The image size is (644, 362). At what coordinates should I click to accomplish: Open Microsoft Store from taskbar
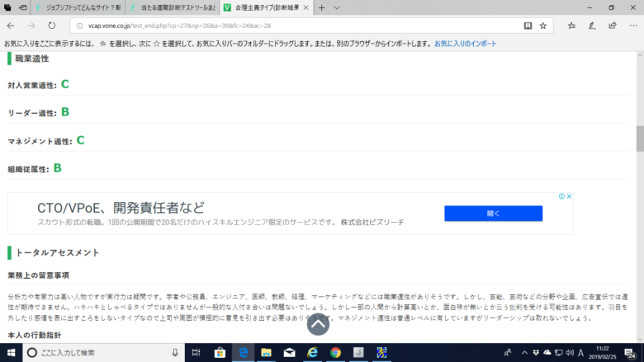pyautogui.click(x=220, y=353)
